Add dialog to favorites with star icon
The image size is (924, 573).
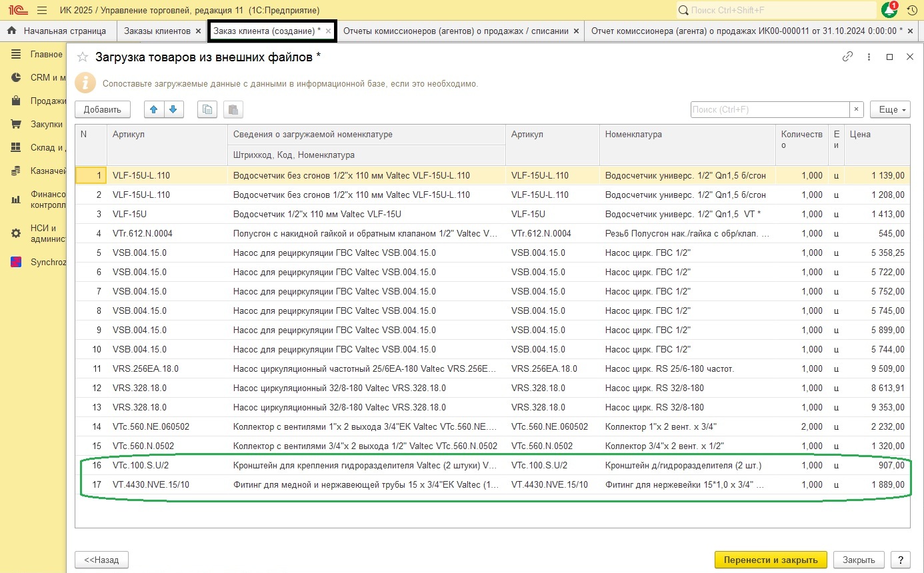tap(83, 57)
